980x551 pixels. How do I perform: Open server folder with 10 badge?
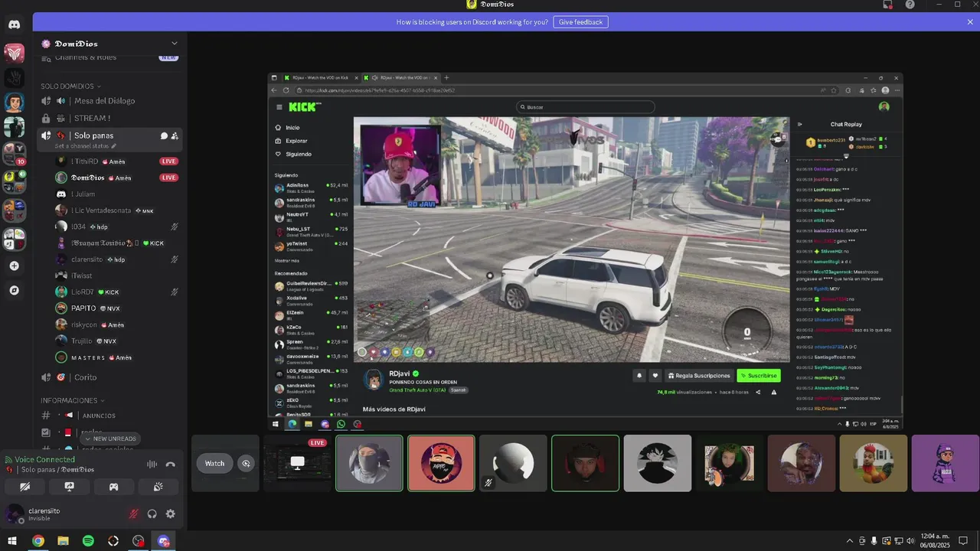(x=15, y=154)
